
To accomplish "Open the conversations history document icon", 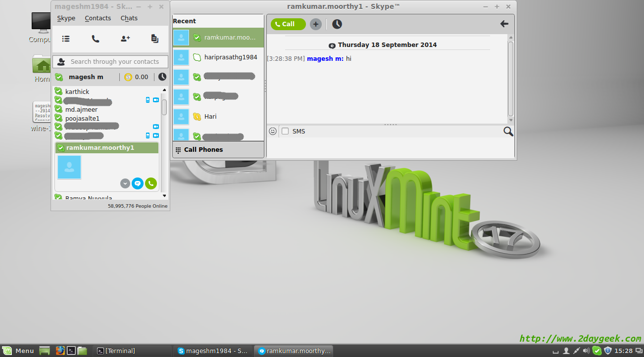I will click(154, 39).
